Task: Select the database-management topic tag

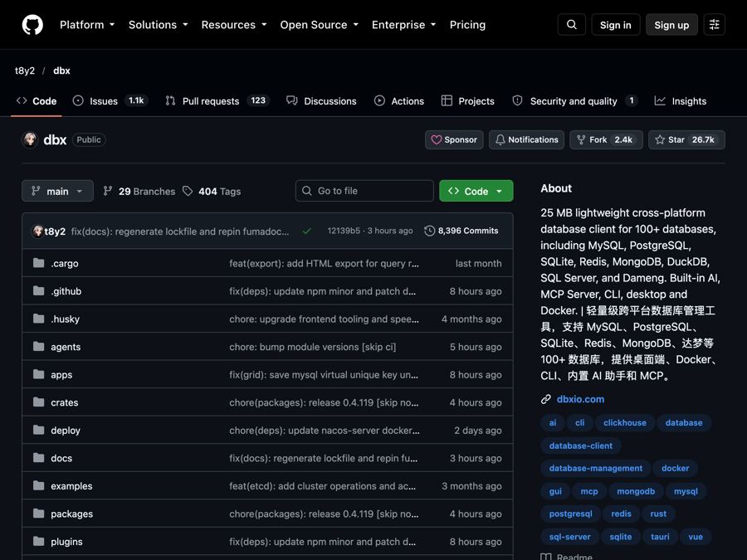Action: [x=595, y=468]
